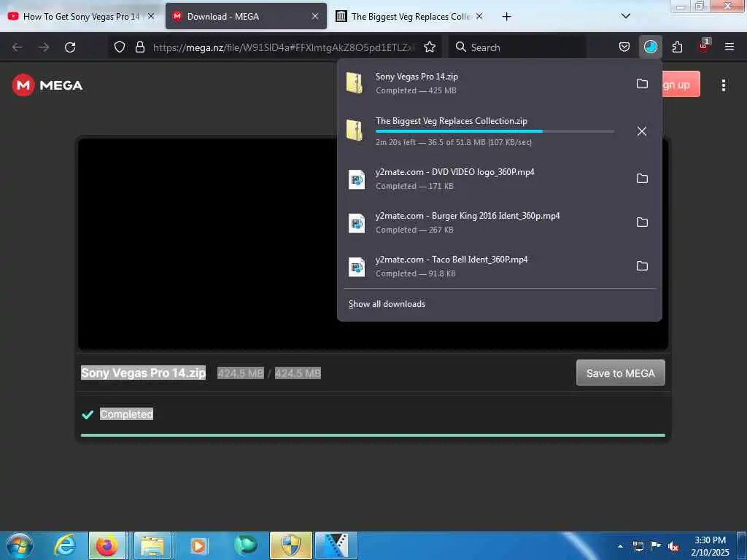Show DVD VIDEO logo mp4 in folder
The width and height of the screenshot is (747, 560).
pos(642,178)
